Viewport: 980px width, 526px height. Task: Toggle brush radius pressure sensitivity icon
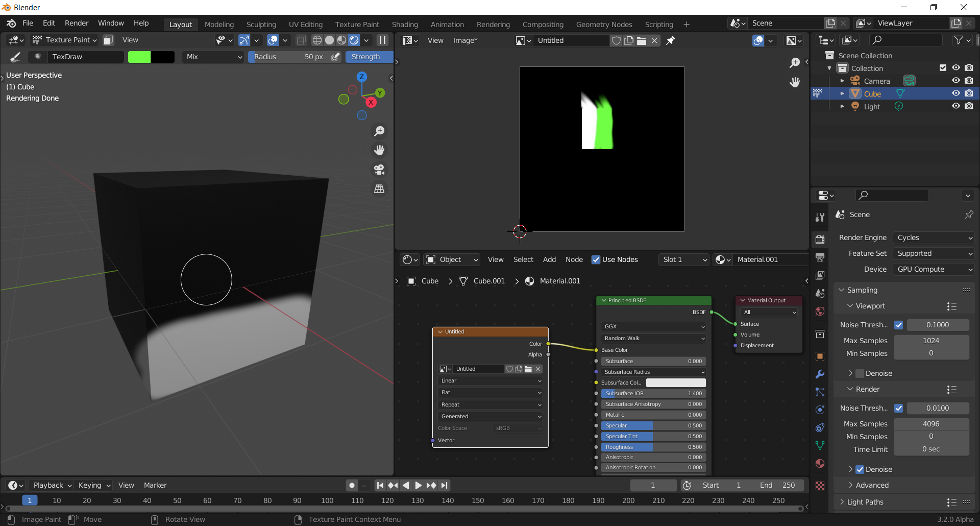335,57
